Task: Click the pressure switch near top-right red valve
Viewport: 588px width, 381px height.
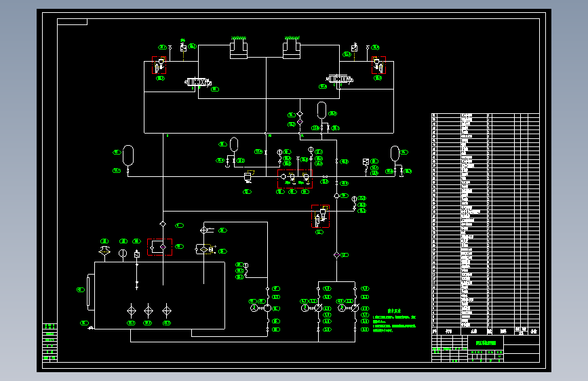Action: 355,47
